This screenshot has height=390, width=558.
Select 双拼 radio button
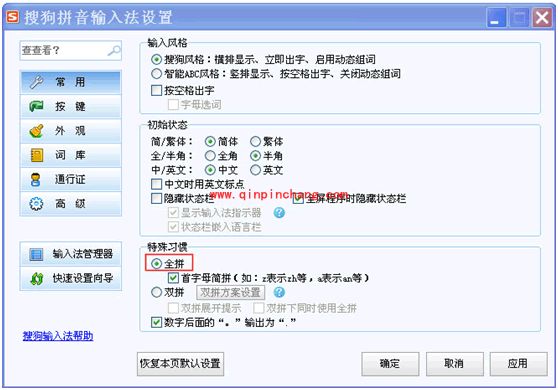click(156, 292)
